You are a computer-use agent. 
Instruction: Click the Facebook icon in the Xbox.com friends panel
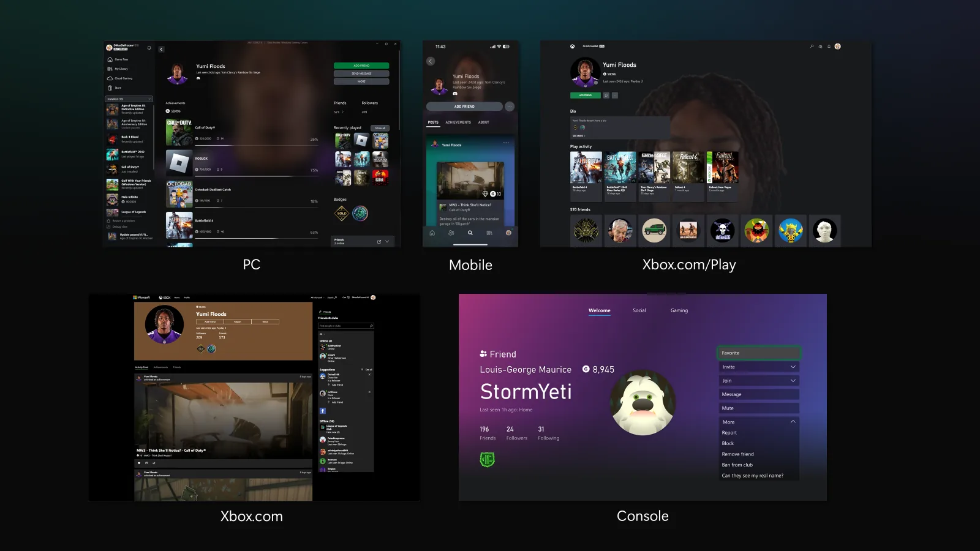(323, 411)
